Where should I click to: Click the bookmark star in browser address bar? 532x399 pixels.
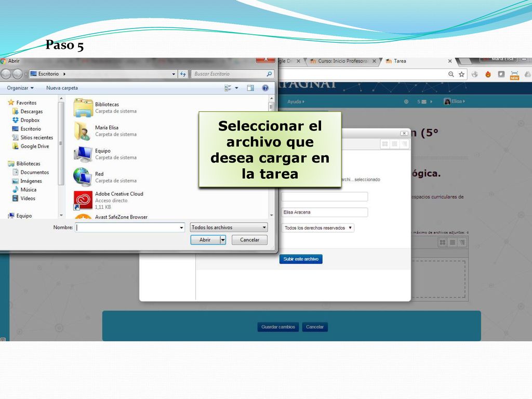click(461, 74)
